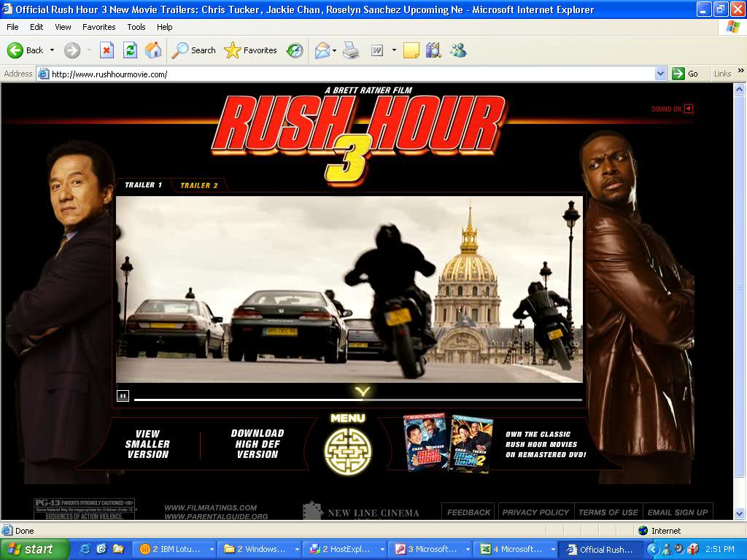
Task: Open the Email Sign Up footer link
Action: tap(678, 513)
